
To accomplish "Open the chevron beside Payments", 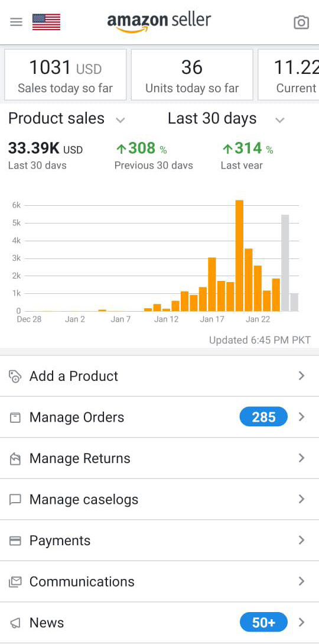I will coord(302,540).
